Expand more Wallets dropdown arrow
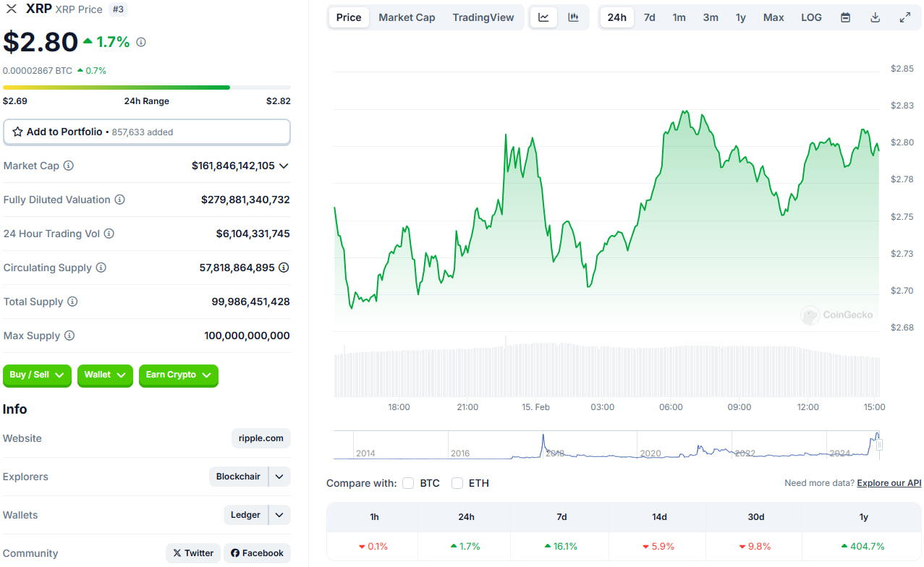This screenshot has height=567, width=924. 279,515
